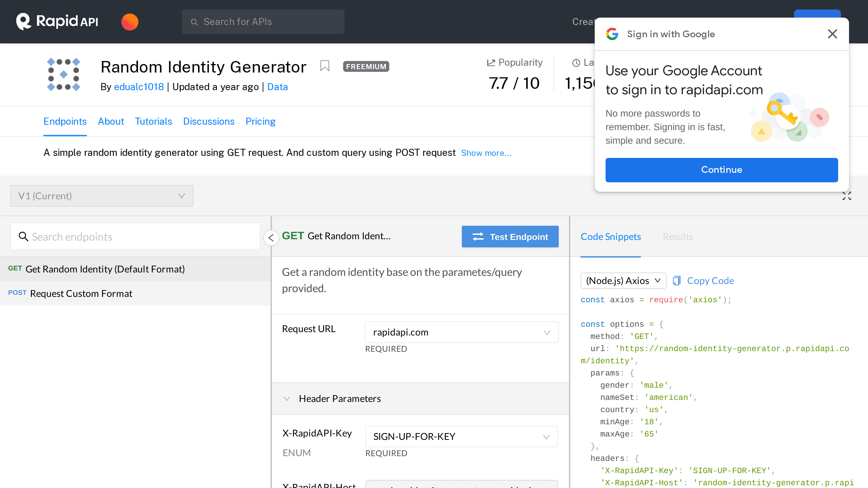Image resolution: width=868 pixels, height=488 pixels.
Task: Switch to the About tab
Action: pyautogui.click(x=110, y=121)
